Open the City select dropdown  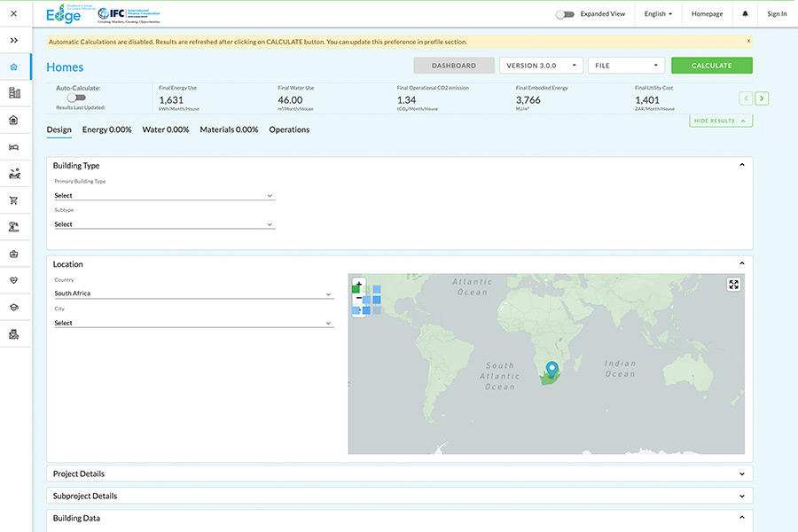click(x=192, y=323)
